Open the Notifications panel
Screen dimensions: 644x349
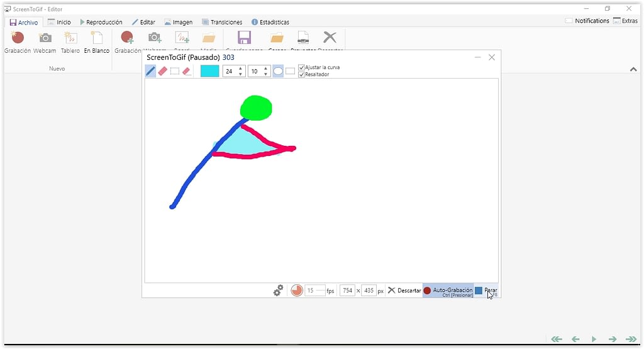[587, 21]
